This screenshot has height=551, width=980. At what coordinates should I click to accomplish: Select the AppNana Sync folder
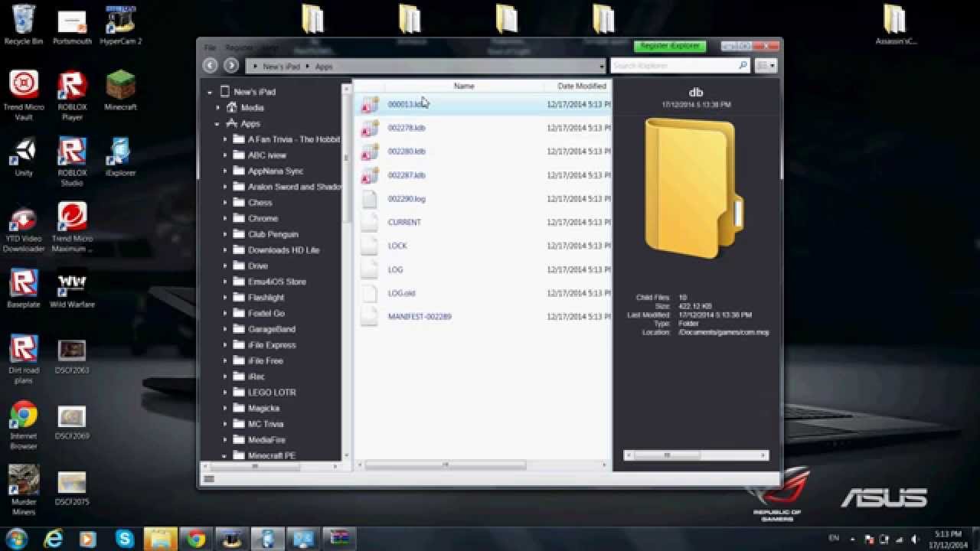coord(276,171)
